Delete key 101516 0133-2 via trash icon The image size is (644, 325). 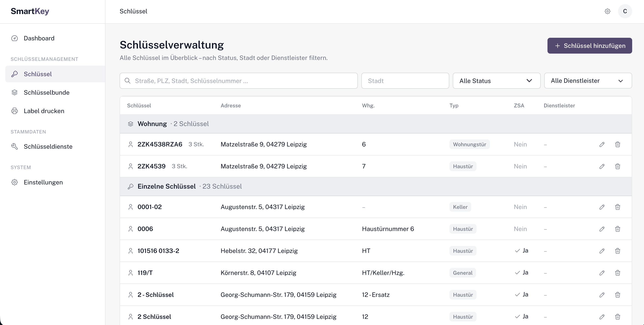617,251
